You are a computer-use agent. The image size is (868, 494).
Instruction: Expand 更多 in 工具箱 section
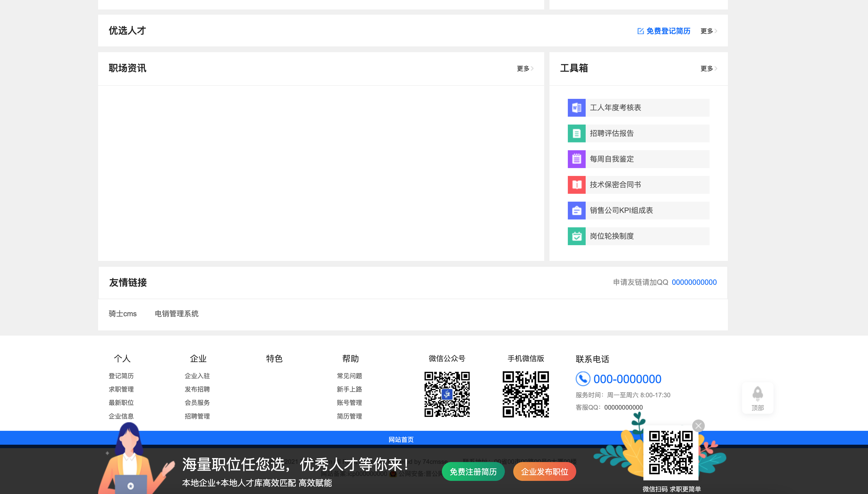[x=709, y=68]
